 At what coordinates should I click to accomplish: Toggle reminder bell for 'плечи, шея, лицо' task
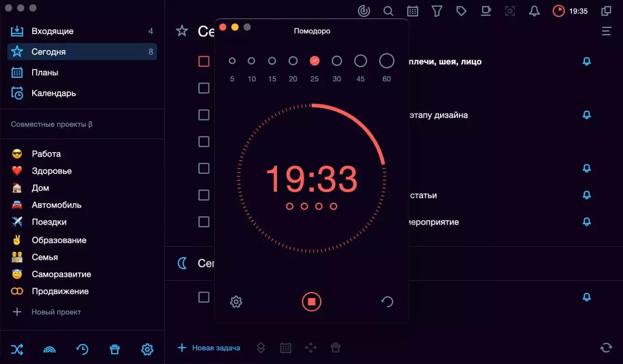click(x=587, y=61)
